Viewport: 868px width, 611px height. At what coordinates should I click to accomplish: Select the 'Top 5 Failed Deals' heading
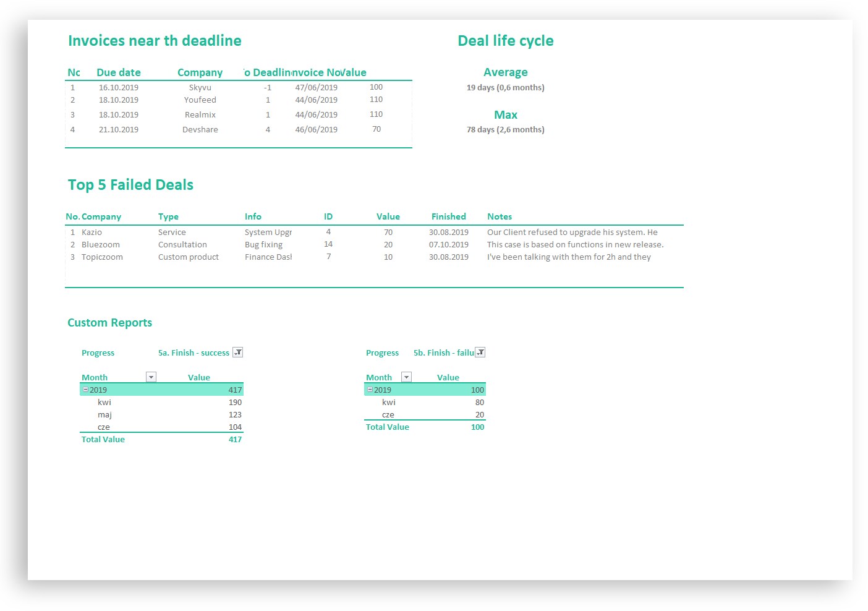(130, 184)
